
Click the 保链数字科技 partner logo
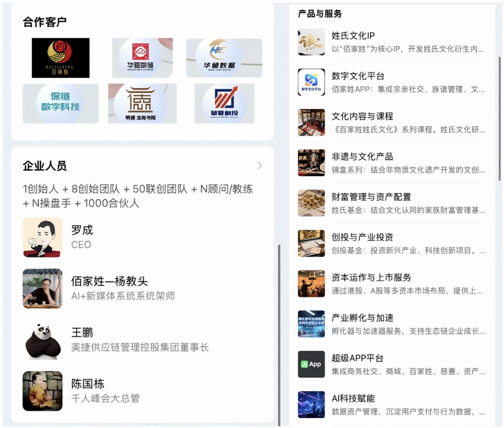pos(61,103)
